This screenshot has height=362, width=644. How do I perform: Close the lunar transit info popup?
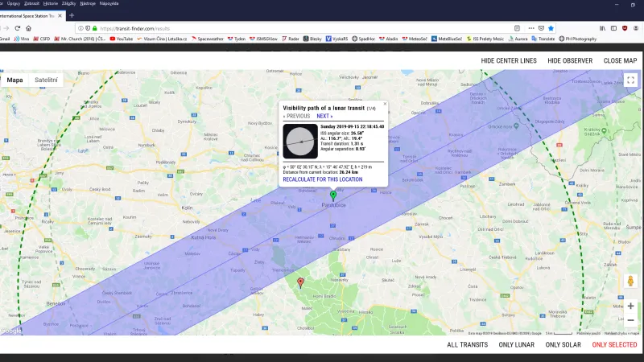click(385, 103)
